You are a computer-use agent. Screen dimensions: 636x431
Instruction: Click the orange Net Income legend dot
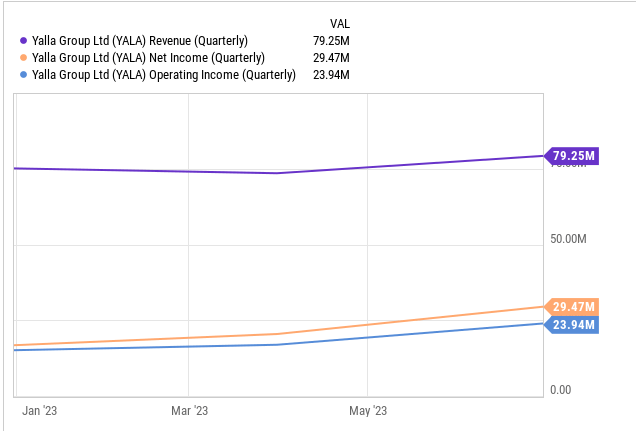point(23,58)
